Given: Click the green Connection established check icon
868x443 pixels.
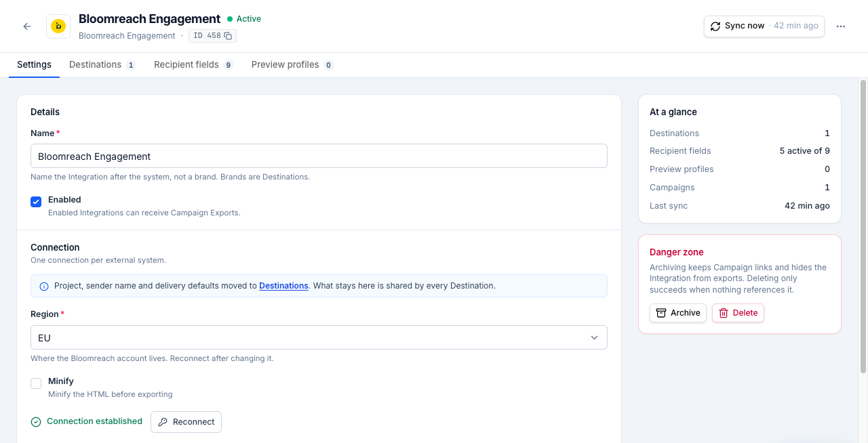Looking at the screenshot, I should click(36, 422).
